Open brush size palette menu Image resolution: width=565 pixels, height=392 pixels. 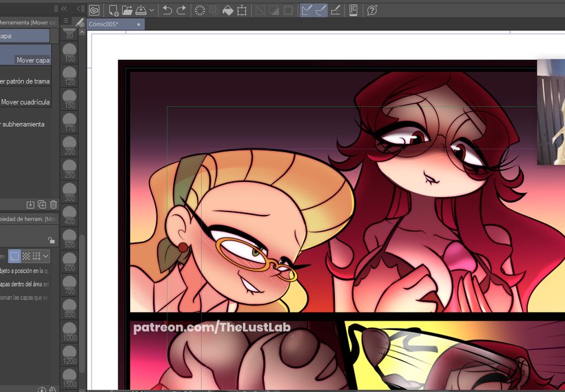click(65, 21)
